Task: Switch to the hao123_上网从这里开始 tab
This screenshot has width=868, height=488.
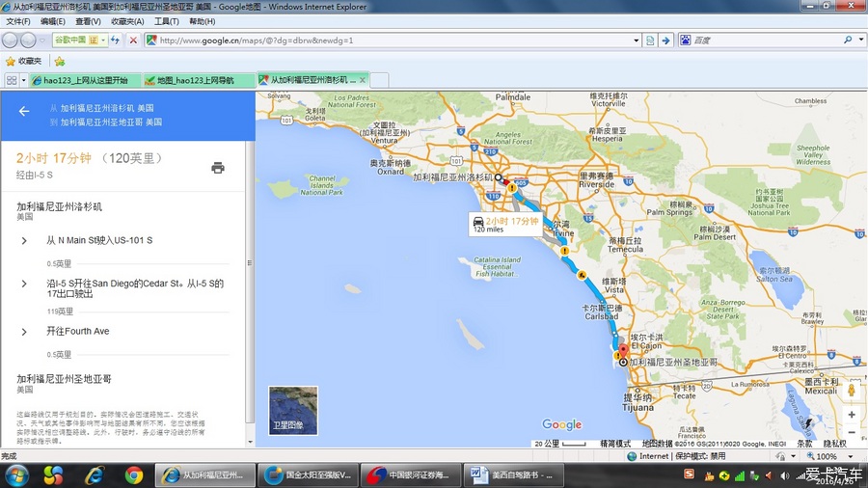Action: [x=85, y=80]
